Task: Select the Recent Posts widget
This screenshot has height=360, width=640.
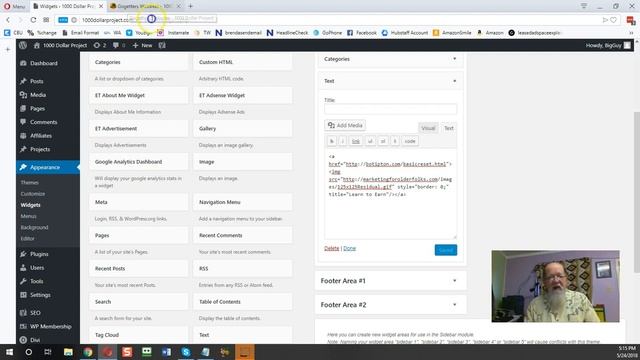Action: click(138, 269)
